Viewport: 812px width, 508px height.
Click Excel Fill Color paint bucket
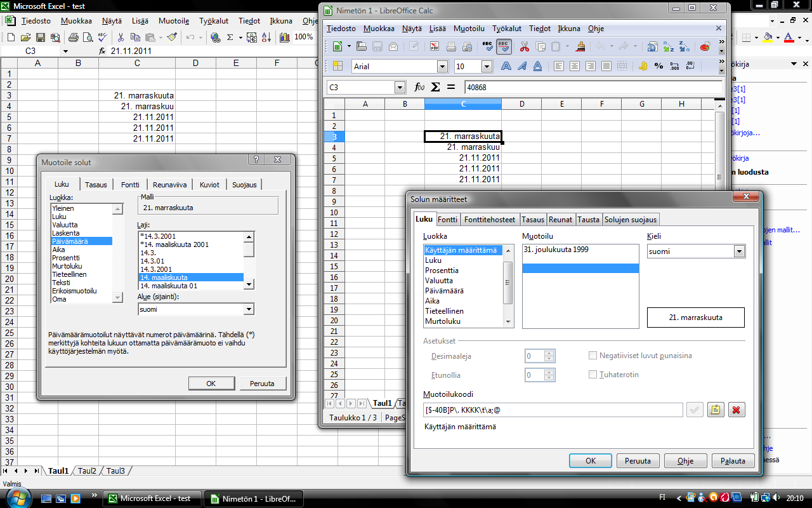[768, 37]
